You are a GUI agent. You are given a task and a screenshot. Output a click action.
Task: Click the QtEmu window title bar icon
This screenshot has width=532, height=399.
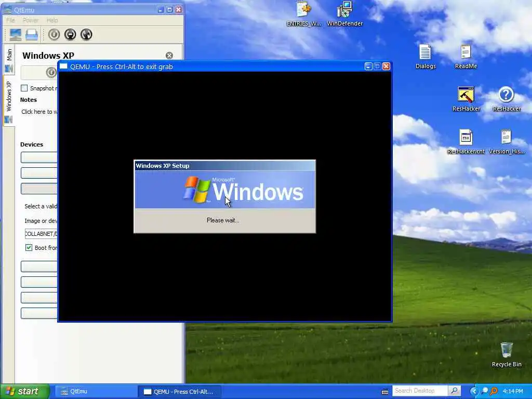click(x=7, y=9)
